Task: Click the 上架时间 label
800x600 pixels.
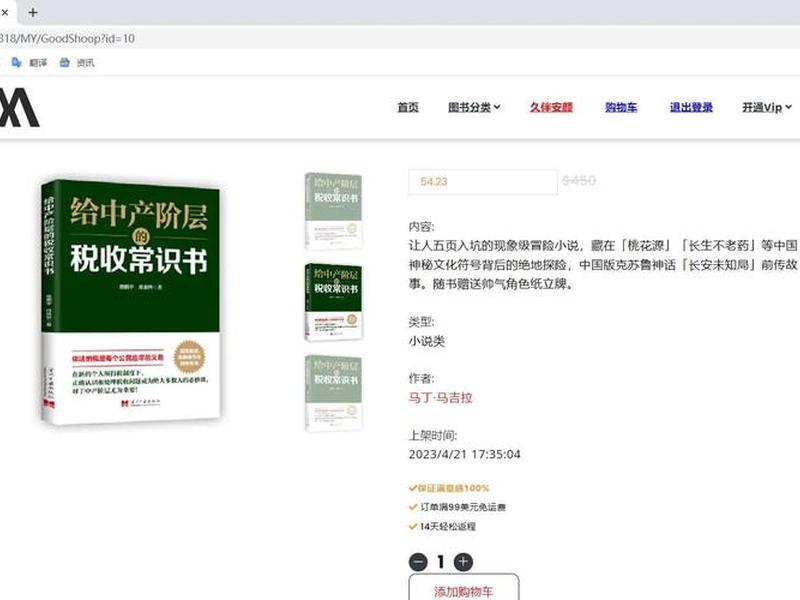Action: [433, 435]
